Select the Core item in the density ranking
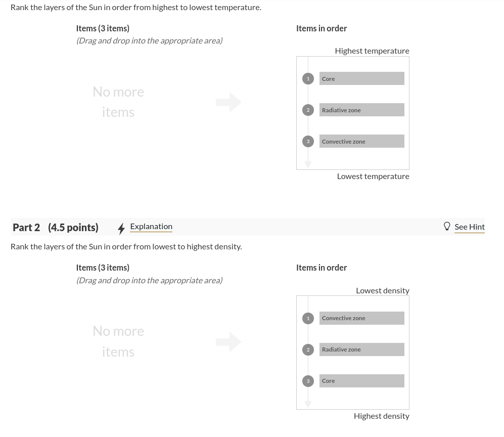The image size is (504, 437). point(361,381)
